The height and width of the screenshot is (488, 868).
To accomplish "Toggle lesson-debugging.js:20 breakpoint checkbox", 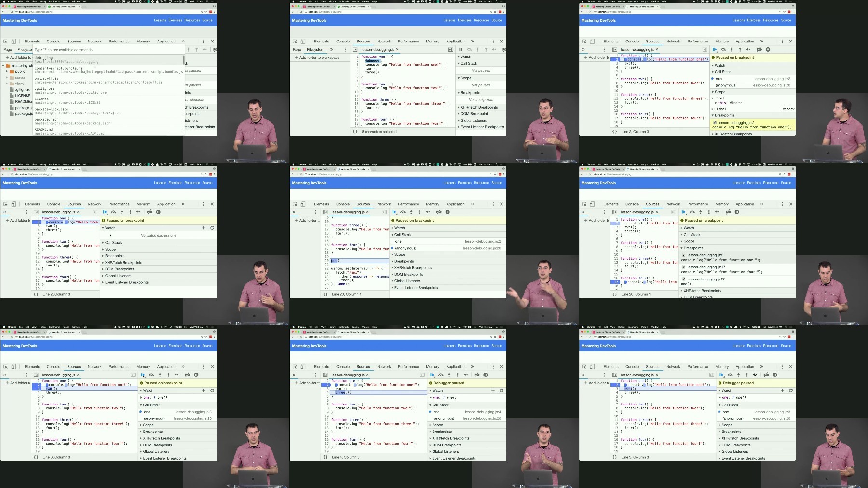I will (683, 279).
